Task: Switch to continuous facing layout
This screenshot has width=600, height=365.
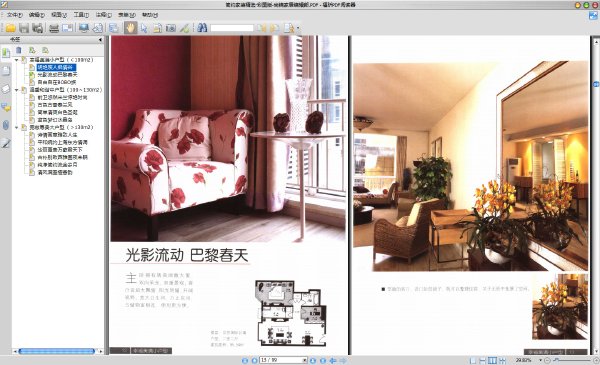Action: pos(502,360)
